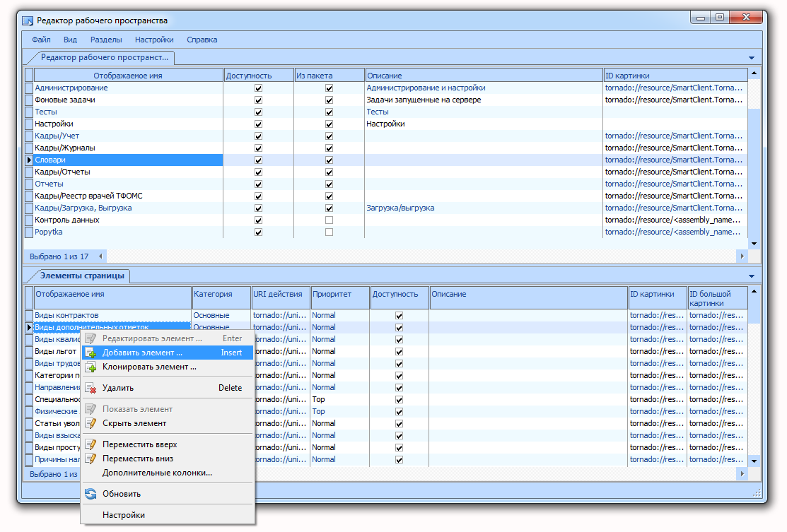Open the 'Разделы' menu
Viewport: 787px width, 532px height.
tap(106, 40)
